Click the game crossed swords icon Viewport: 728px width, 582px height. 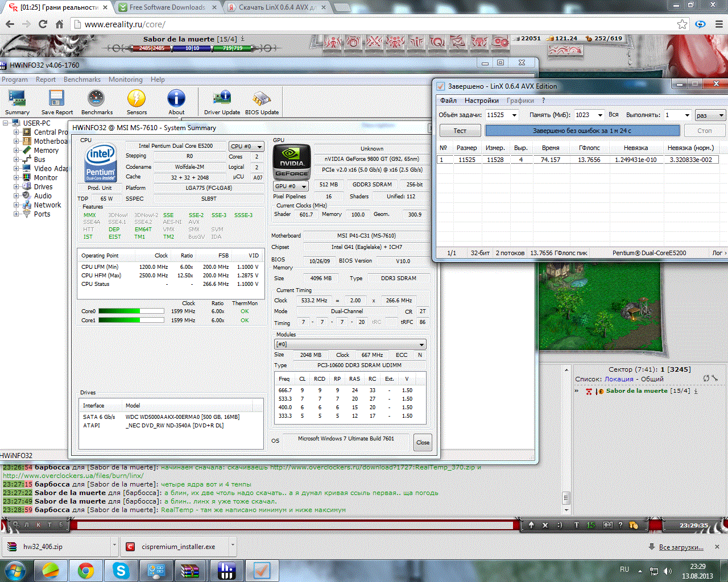374,42
